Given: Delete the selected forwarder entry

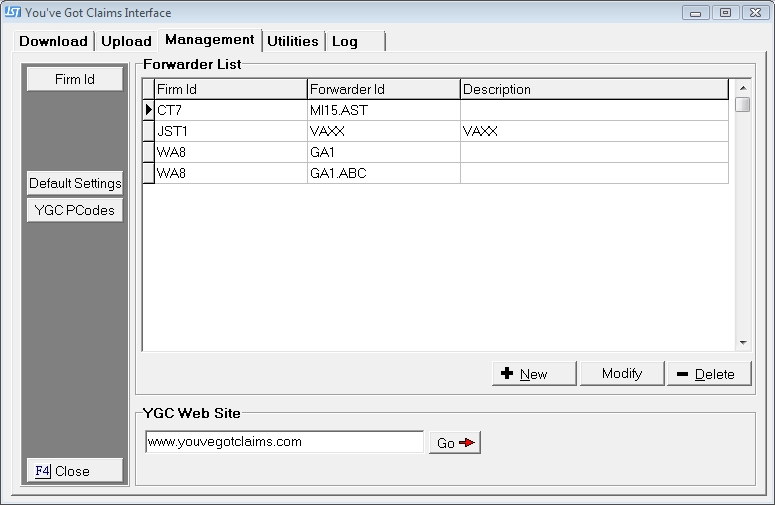Looking at the screenshot, I should pyautogui.click(x=706, y=374).
